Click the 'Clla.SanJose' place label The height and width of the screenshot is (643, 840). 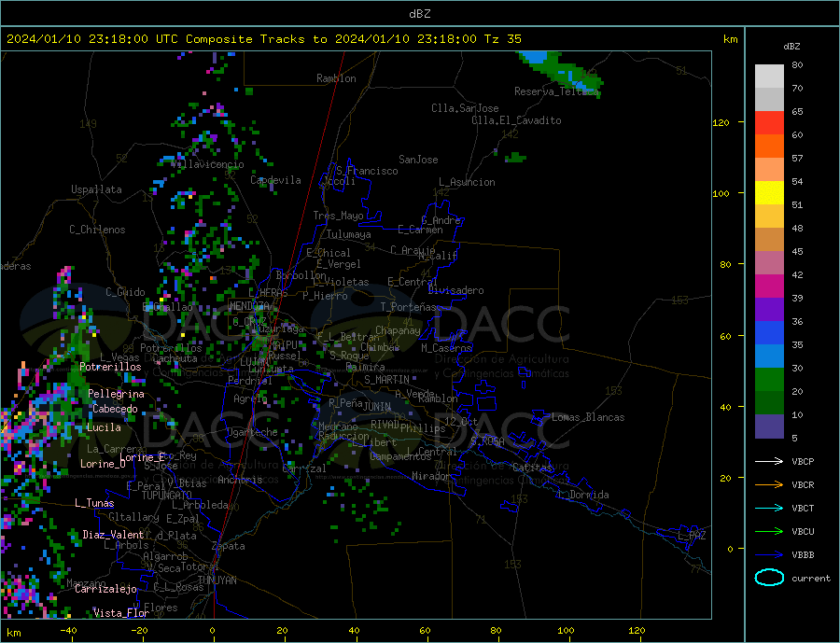click(x=465, y=108)
